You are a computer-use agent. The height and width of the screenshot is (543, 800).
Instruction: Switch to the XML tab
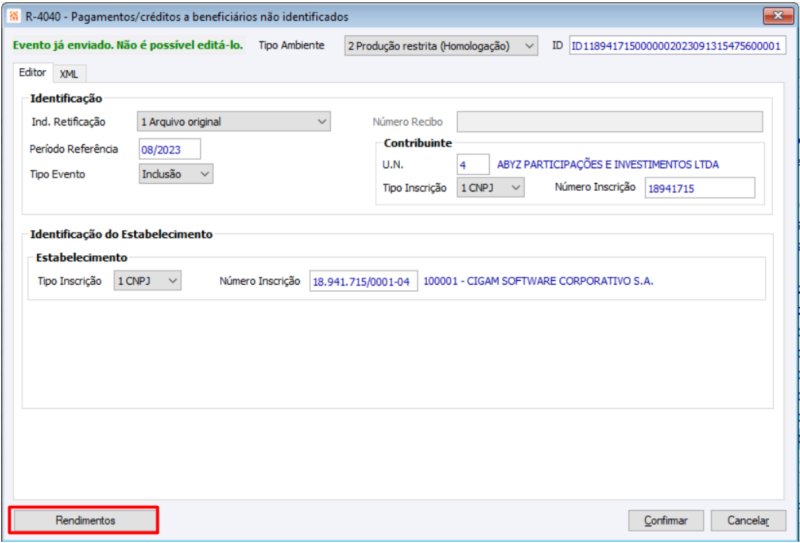click(x=69, y=74)
